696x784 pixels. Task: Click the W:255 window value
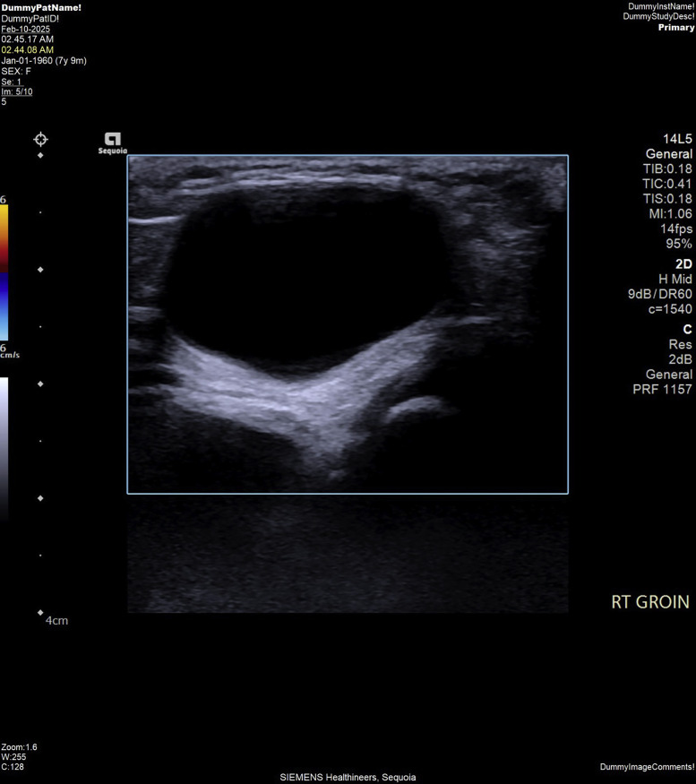[x=13, y=757]
